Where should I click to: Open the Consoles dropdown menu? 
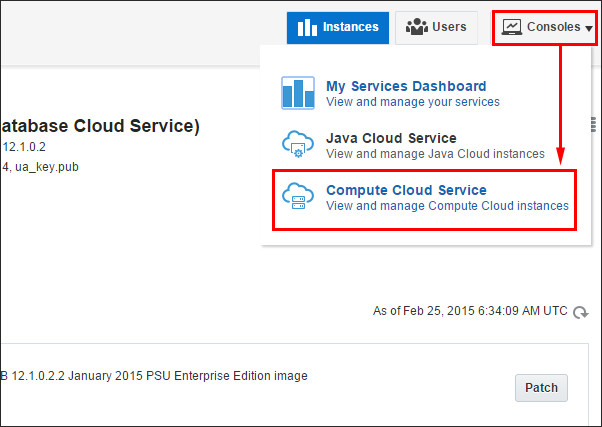click(x=545, y=27)
